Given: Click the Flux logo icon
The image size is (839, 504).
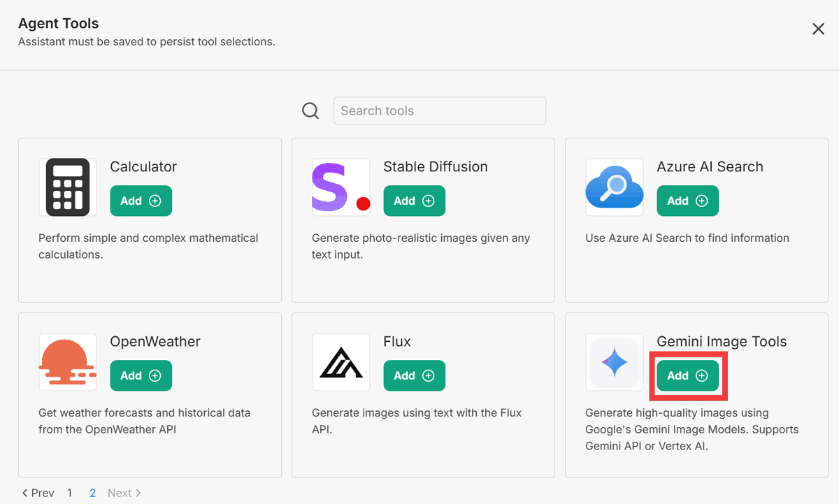Looking at the screenshot, I should coord(341,362).
